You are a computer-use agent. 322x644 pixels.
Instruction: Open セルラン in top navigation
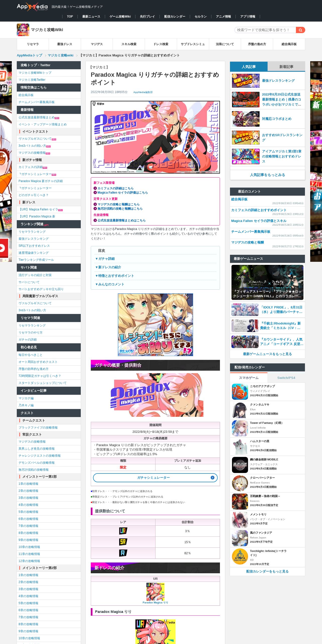(x=201, y=17)
